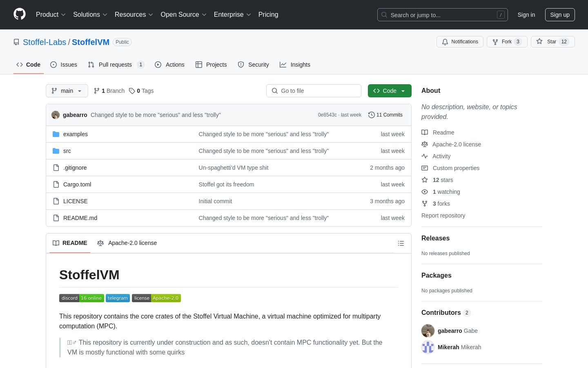Open the Mikerah contributor name link

click(448, 347)
